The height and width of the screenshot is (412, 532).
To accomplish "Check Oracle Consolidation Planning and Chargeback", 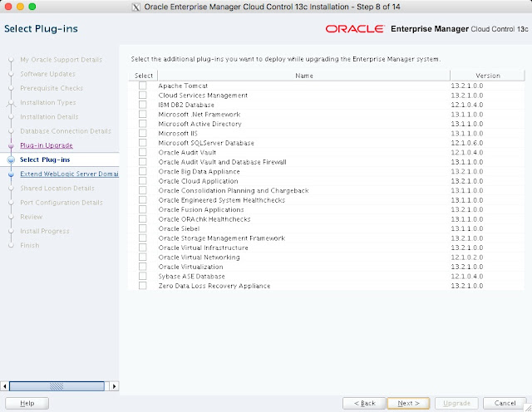I will (142, 190).
